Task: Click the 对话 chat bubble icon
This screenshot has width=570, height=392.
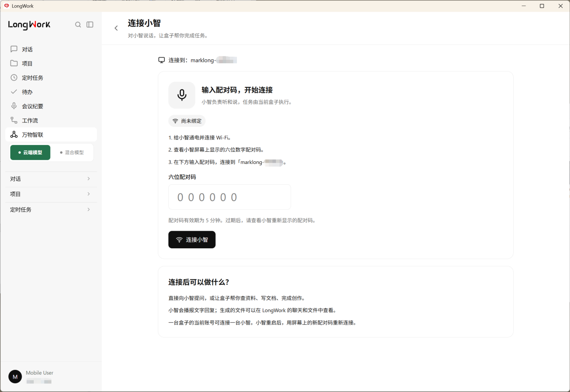Action: (x=14, y=49)
